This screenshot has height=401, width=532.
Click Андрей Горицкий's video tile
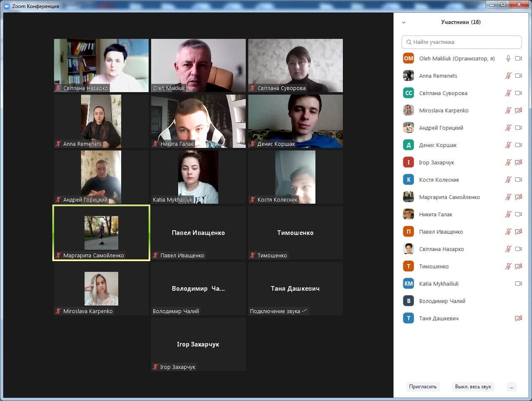101,177
